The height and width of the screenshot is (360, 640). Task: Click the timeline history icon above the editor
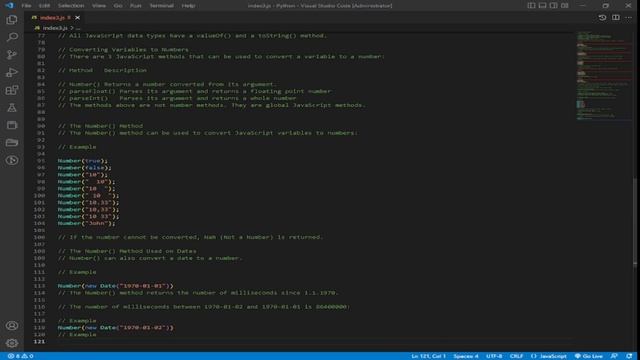click(x=602, y=18)
